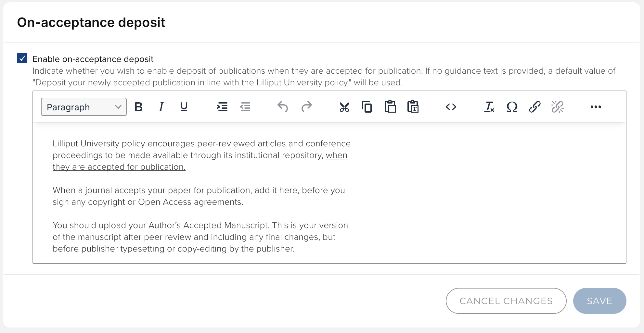Increase indent of the paragraph

point(222,107)
